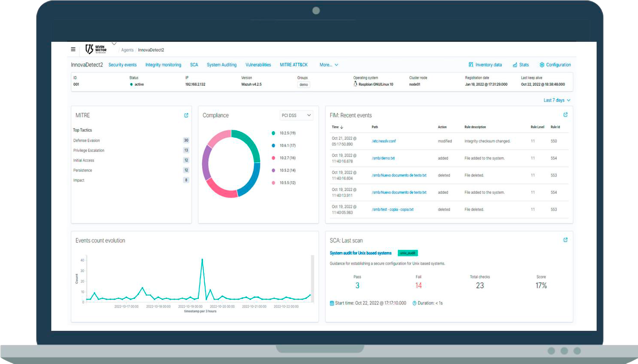Click the Stats bar chart icon
Viewport: 638px width, 364px height.
[515, 65]
